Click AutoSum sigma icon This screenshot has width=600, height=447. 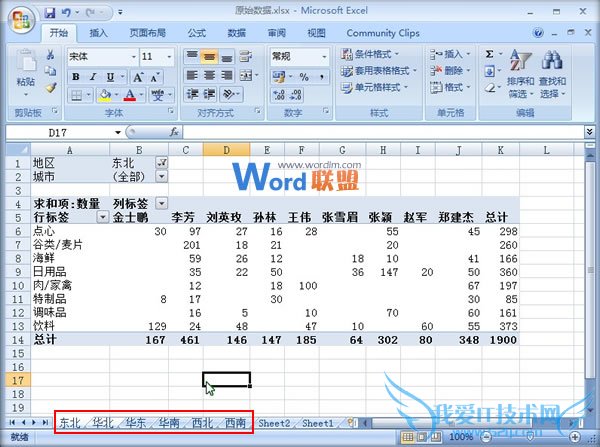pos(489,54)
